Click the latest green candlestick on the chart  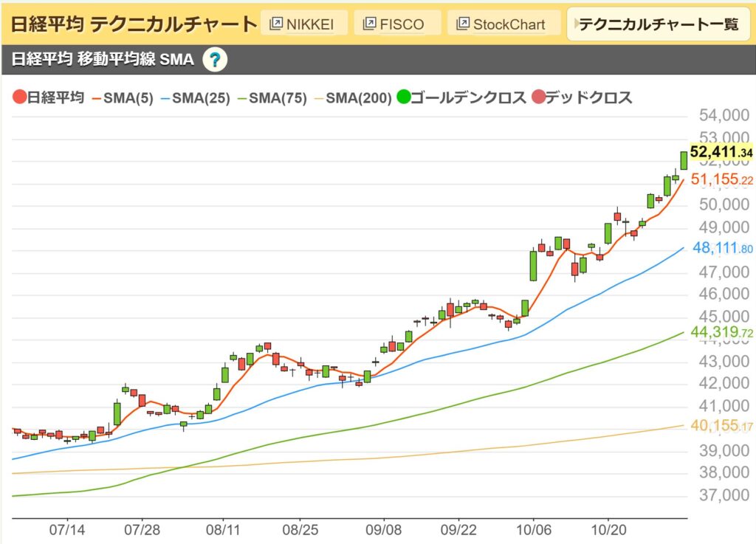coord(683,159)
